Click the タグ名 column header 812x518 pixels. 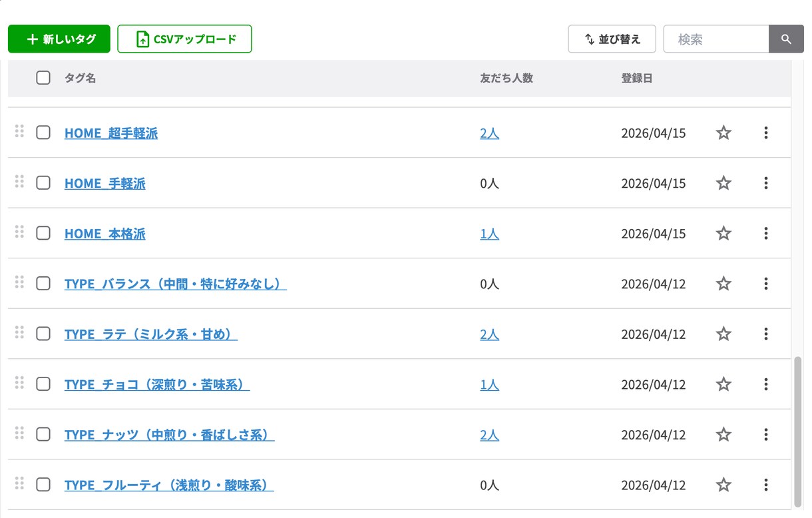click(x=80, y=78)
